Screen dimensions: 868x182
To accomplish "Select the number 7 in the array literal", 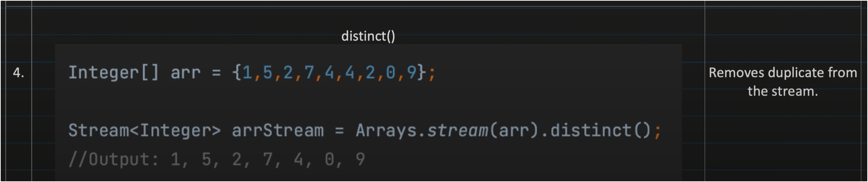I will click(x=309, y=73).
